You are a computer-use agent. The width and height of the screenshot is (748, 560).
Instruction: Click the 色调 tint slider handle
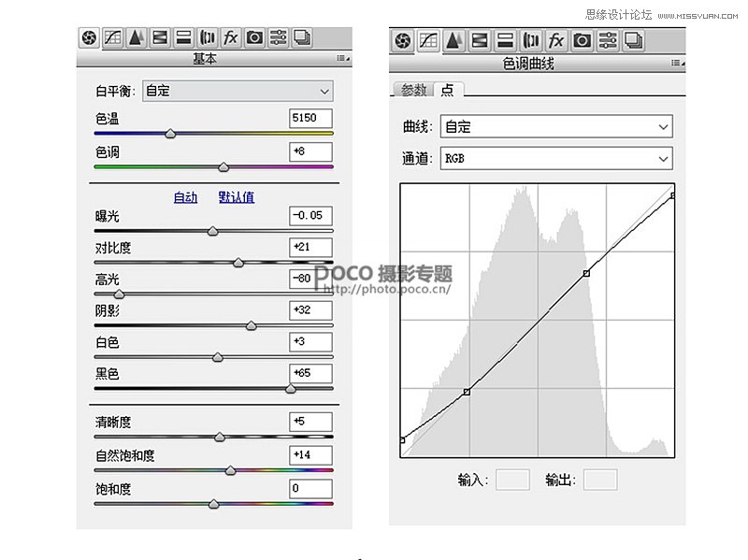223,167
